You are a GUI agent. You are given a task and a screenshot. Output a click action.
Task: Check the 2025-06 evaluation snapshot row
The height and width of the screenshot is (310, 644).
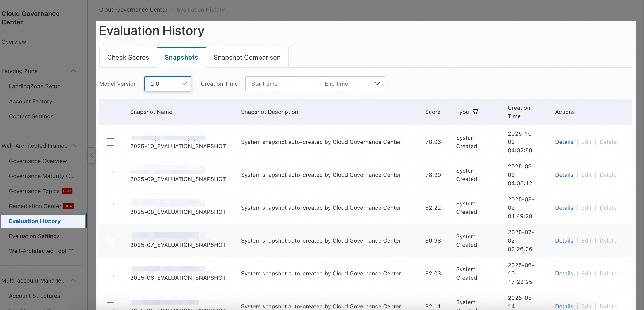pyautogui.click(x=110, y=274)
